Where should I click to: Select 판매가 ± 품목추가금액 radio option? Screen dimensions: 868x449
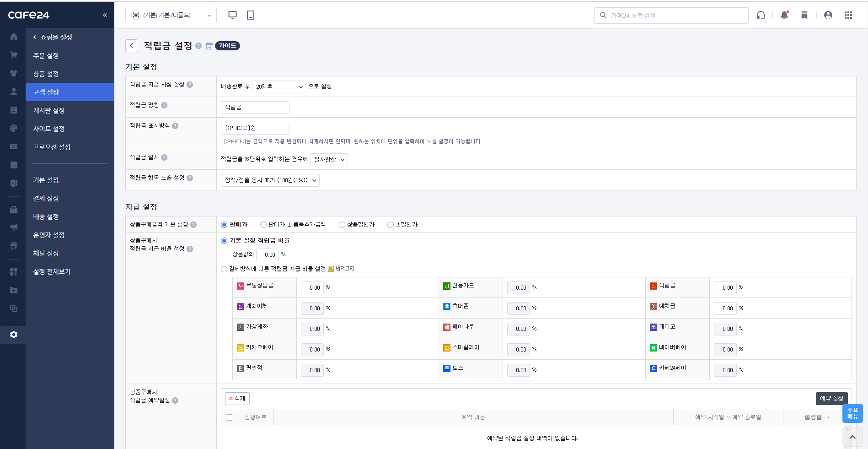[263, 225]
